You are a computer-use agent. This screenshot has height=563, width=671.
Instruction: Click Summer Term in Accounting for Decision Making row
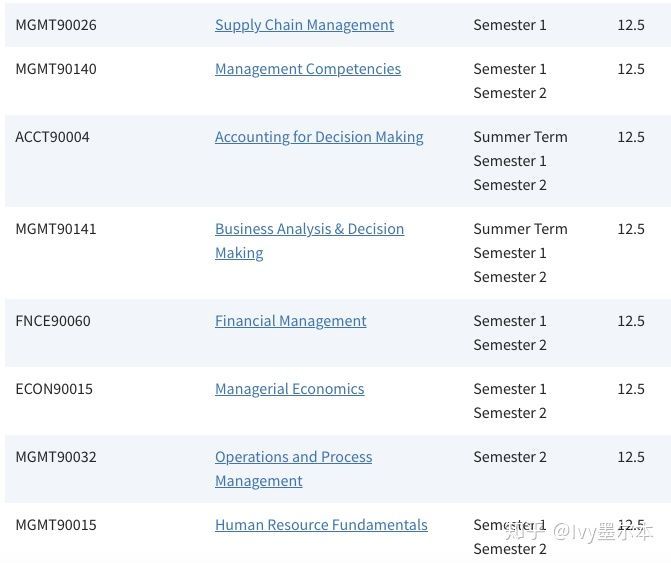point(520,137)
